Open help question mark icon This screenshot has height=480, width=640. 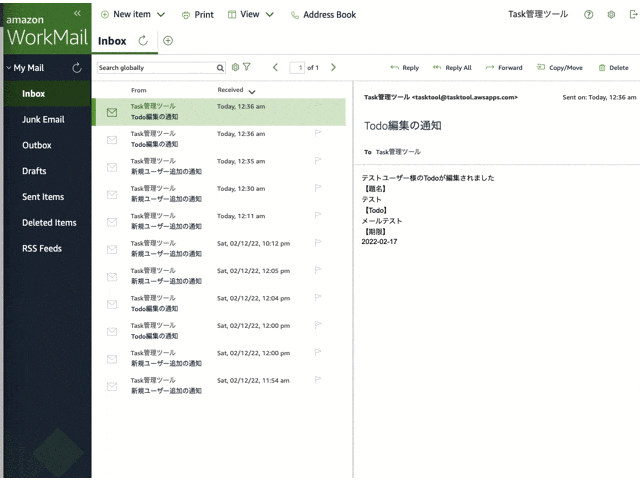[x=588, y=15]
